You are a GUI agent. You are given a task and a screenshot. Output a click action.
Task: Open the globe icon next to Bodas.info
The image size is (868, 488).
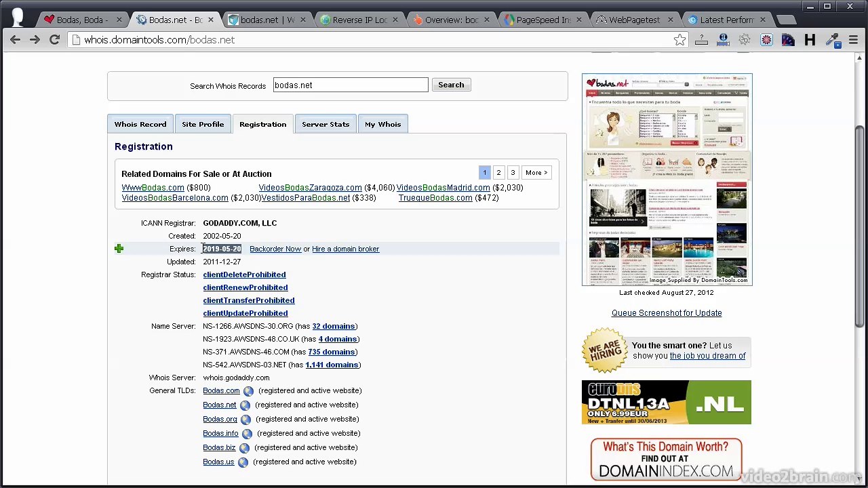click(x=247, y=434)
